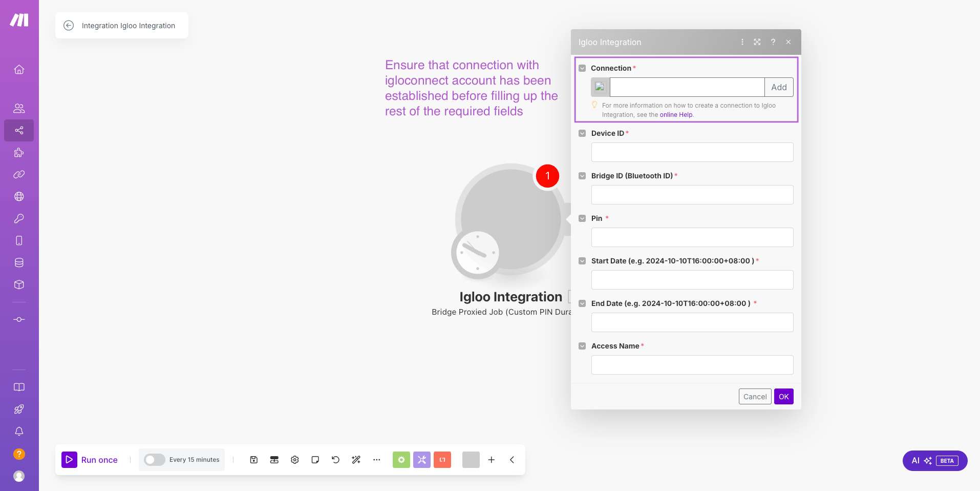This screenshot has height=491, width=980.
Task: Click the Start Date input field
Action: [692, 280]
